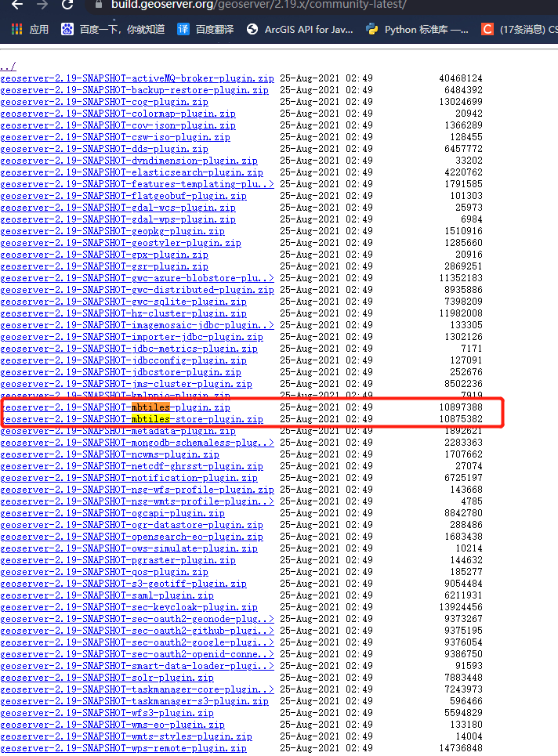
Task: Download the mongodb-schemaless plugin file
Action: click(x=137, y=443)
